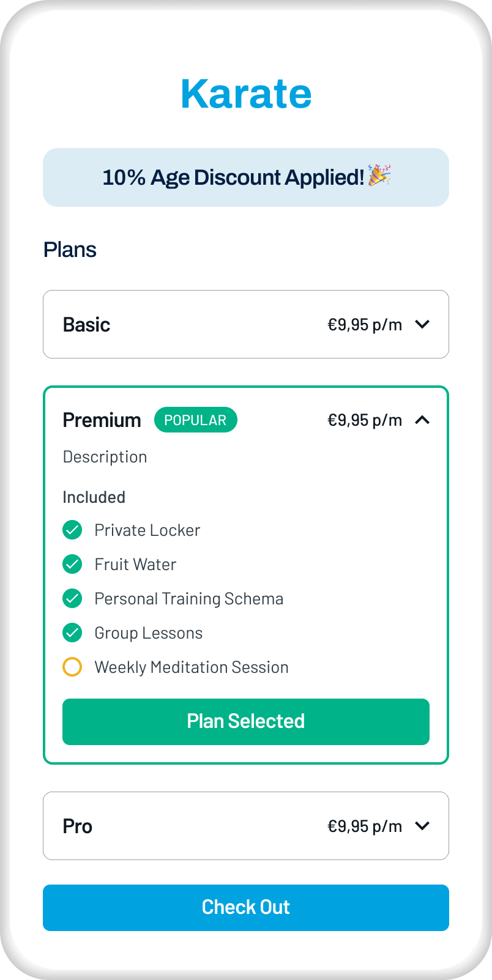Toggle the Weekly Meditation Session circle

[72, 667]
